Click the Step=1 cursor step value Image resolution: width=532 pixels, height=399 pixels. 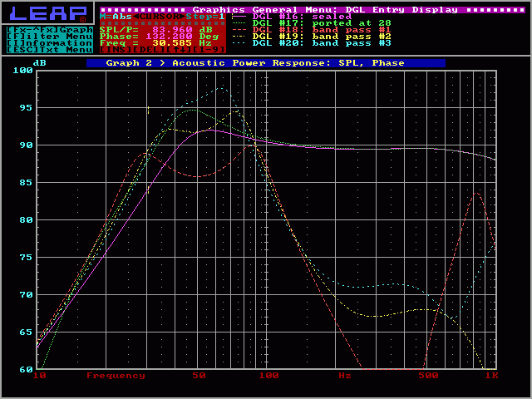(205, 17)
